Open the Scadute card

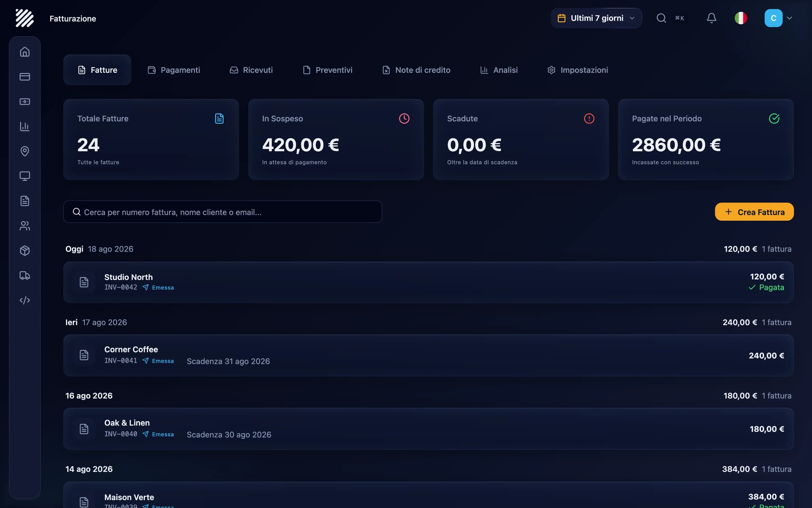pos(521,139)
